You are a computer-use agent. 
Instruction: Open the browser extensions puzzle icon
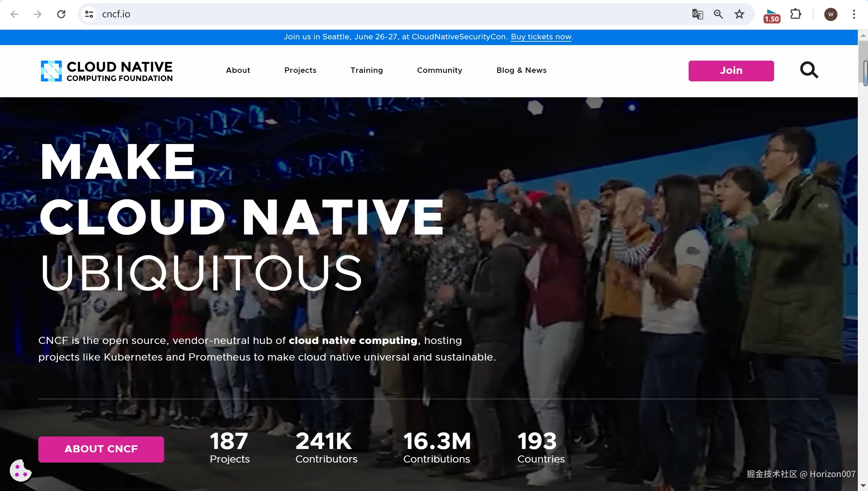click(795, 14)
